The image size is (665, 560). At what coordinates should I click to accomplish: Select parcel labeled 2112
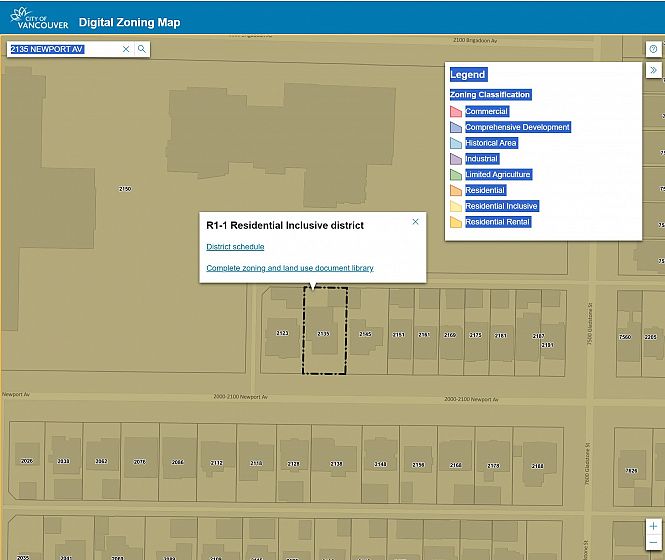(x=217, y=462)
